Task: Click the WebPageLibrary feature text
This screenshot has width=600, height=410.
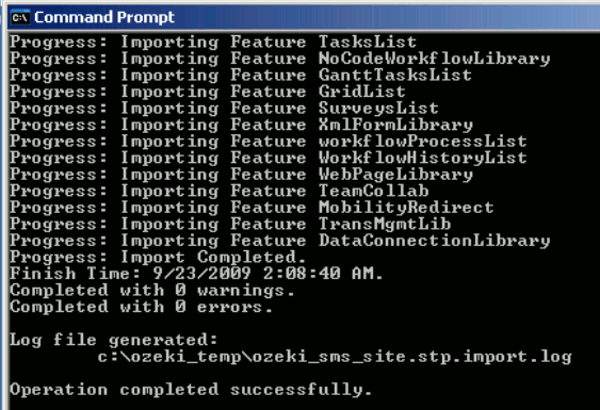Action: pyautogui.click(x=396, y=175)
